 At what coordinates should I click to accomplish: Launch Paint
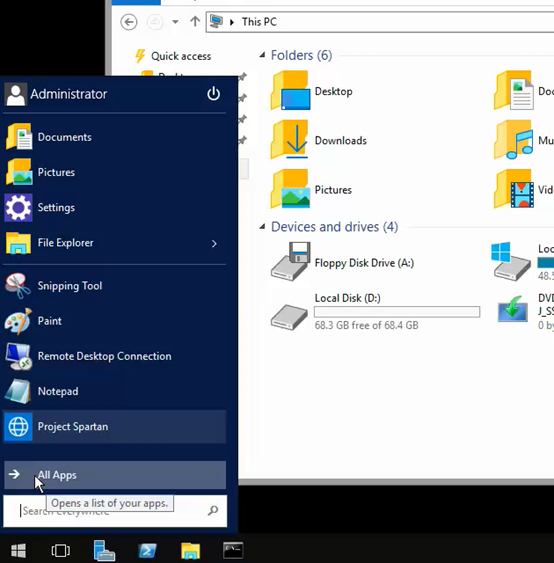[115, 321]
